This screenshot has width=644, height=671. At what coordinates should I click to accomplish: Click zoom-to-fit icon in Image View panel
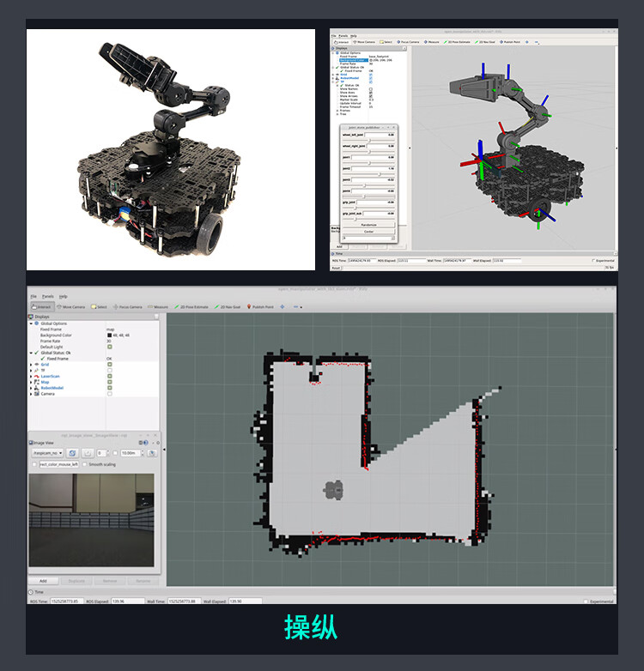[x=88, y=453]
